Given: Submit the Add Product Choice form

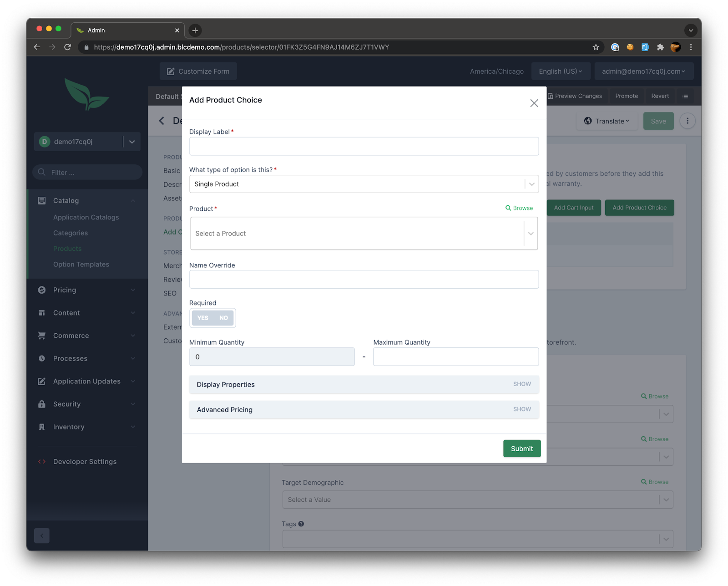Looking at the screenshot, I should tap(522, 448).
